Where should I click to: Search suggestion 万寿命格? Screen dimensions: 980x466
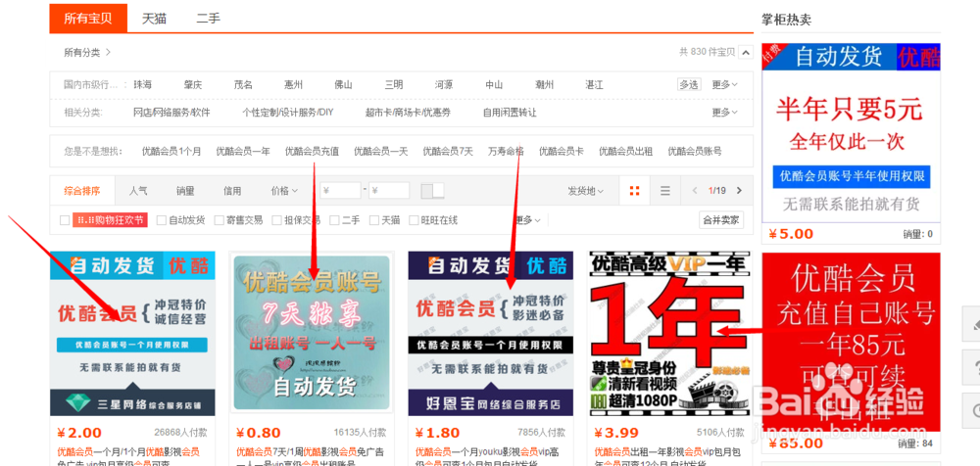tap(506, 151)
